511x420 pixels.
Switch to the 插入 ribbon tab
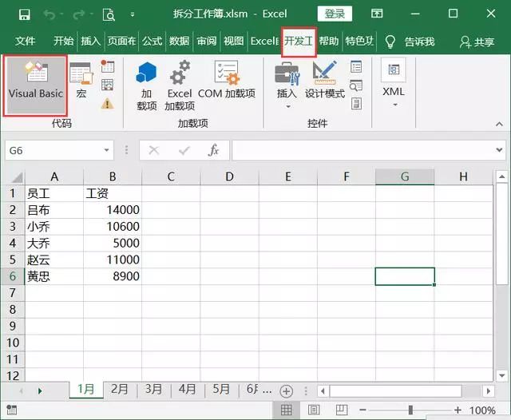click(x=90, y=41)
